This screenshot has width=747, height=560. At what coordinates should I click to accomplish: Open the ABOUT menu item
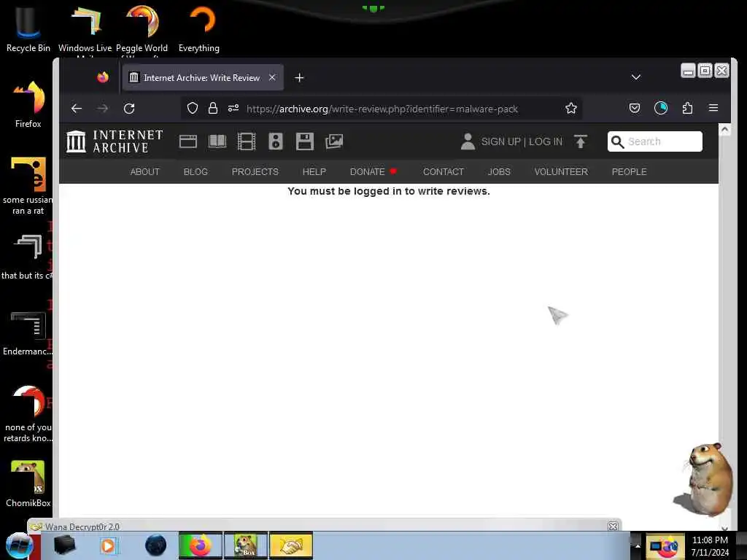[x=145, y=172]
